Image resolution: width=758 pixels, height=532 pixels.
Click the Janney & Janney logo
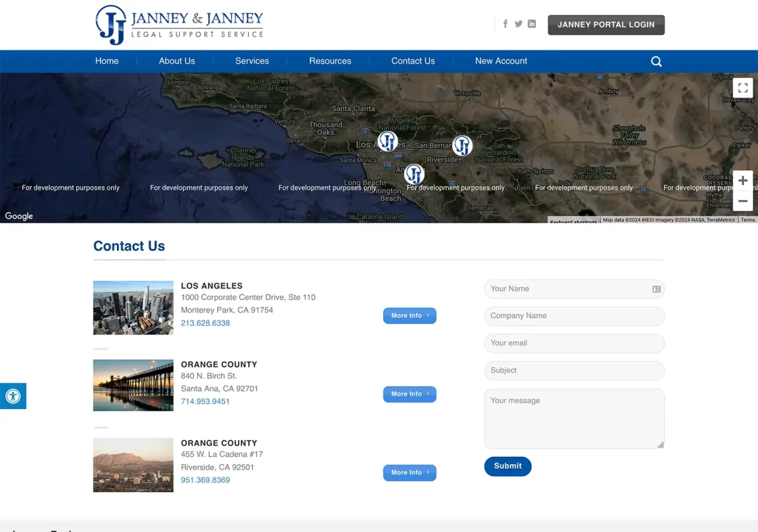(179, 25)
